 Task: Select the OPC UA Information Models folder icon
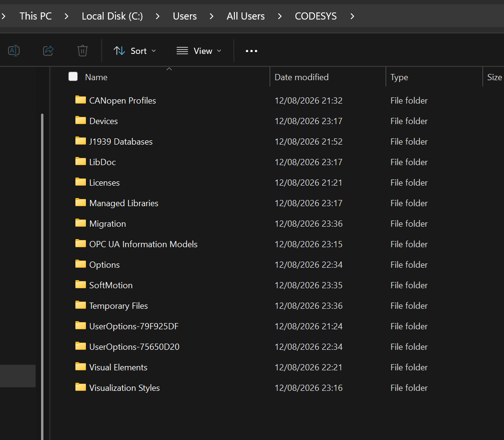click(x=80, y=244)
